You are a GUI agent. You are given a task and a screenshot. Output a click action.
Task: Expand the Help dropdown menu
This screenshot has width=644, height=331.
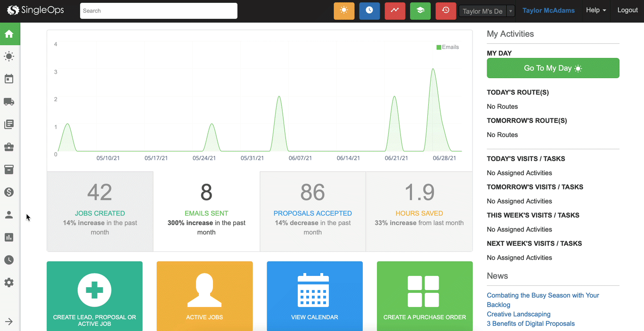(x=595, y=10)
